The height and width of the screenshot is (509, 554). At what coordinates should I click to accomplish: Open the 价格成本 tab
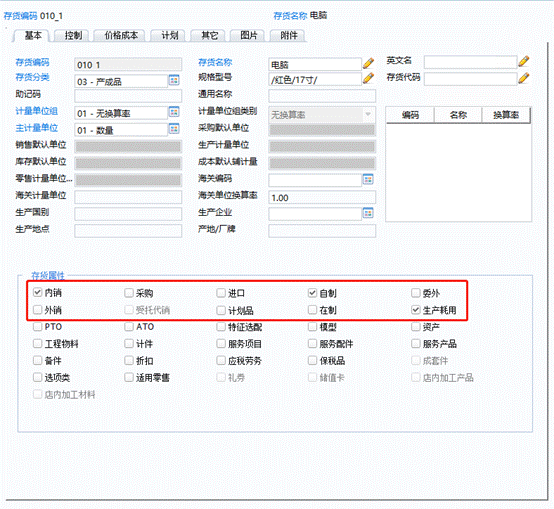click(x=121, y=35)
